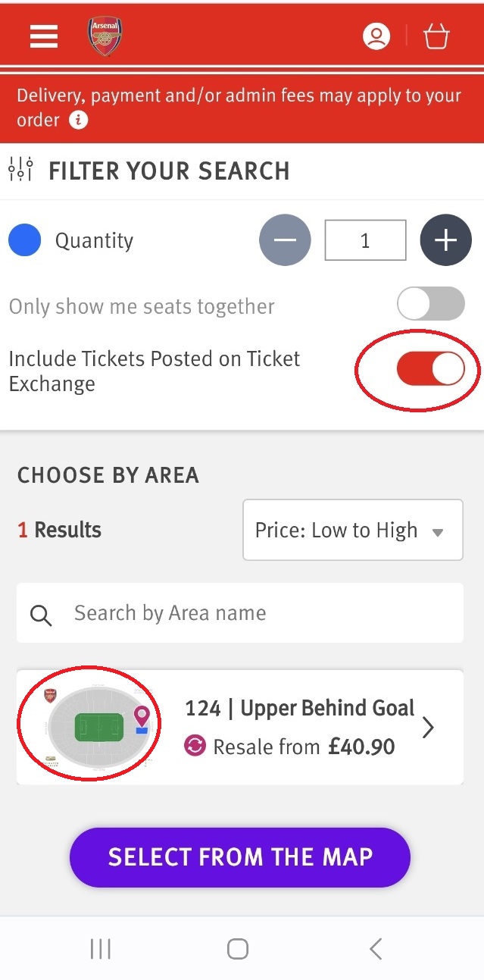Click the fees info icon

pyautogui.click(x=78, y=120)
